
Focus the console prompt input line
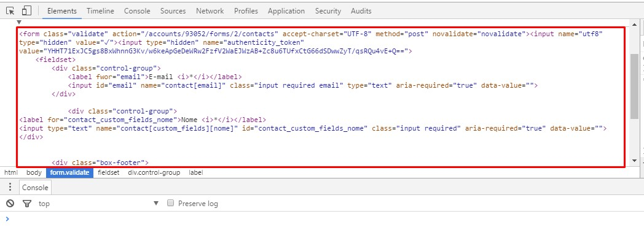coord(322,219)
